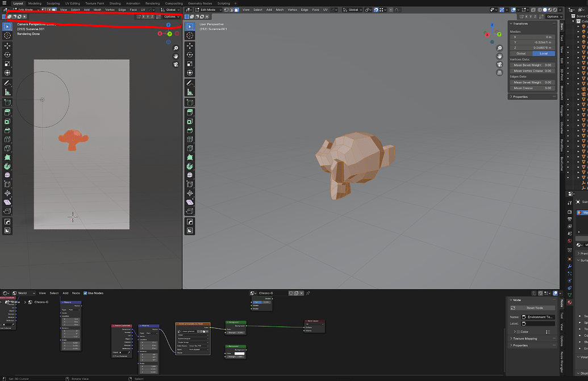This screenshot has width=588, height=381.
Task: Select the Edge Slide tool in right viewport
Action: click(190, 184)
